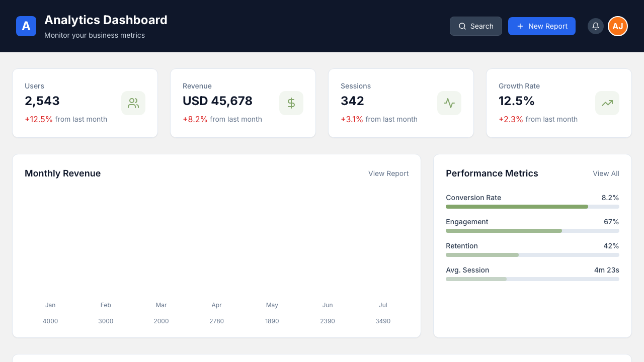Open the Monthly Revenue View Report link

coord(388,173)
